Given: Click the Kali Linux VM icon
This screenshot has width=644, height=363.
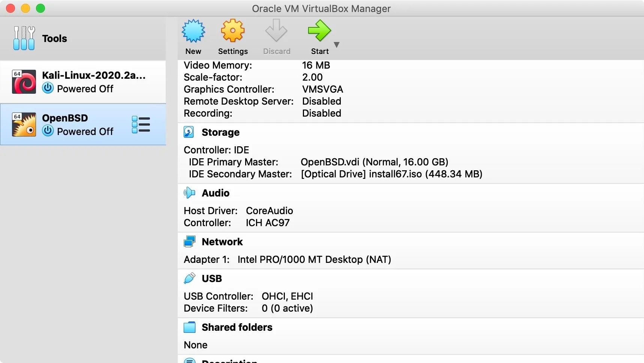Looking at the screenshot, I should [x=24, y=82].
